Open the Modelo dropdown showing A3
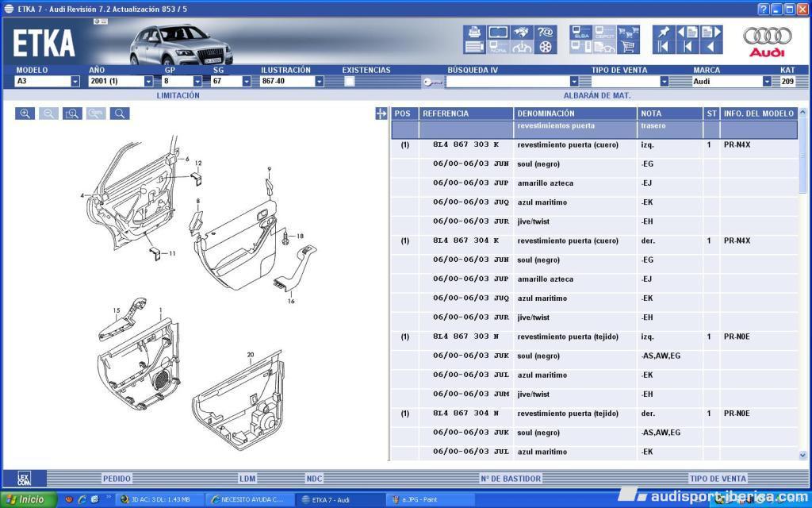The height and width of the screenshot is (508, 812). [x=75, y=82]
